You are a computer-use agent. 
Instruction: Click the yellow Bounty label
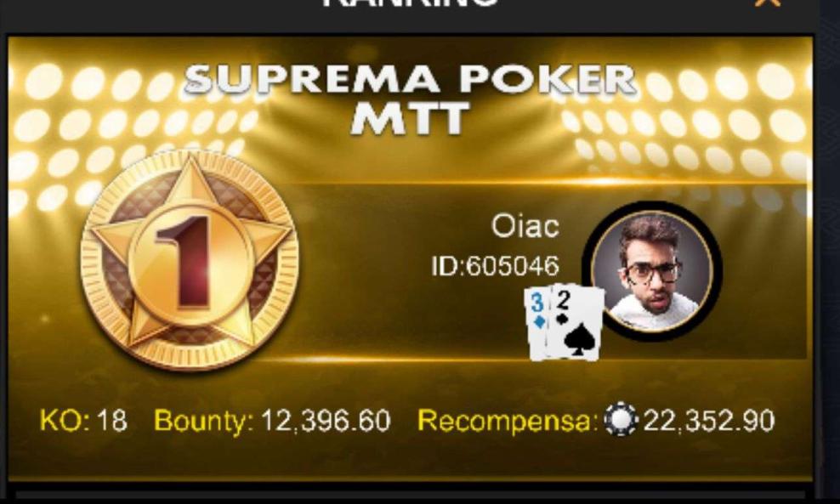click(203, 421)
